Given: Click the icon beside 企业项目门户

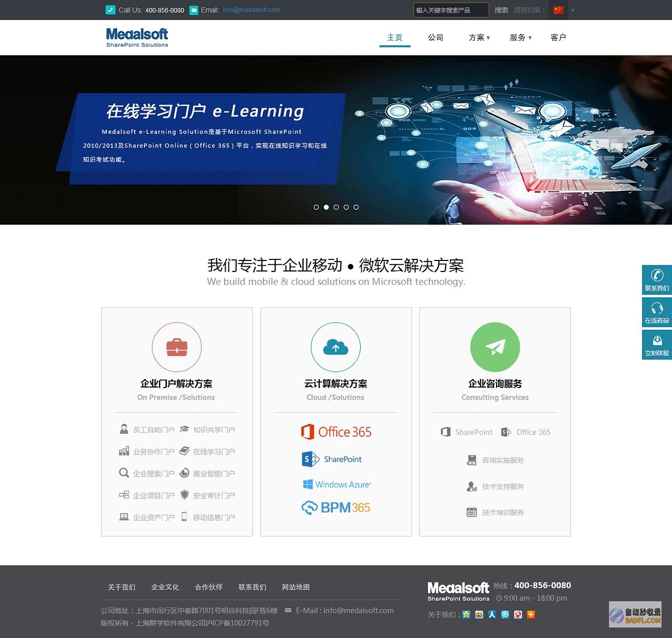Looking at the screenshot, I should pos(124,495).
